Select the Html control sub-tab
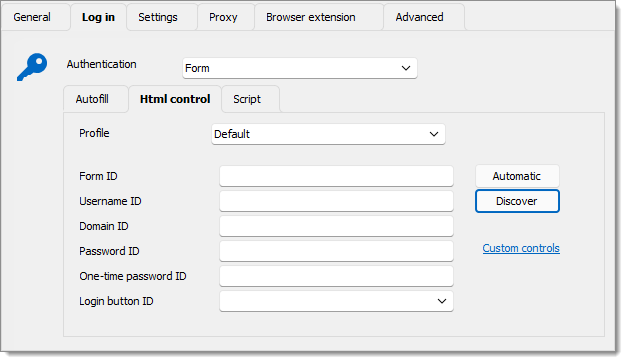626x362 pixels. point(175,99)
